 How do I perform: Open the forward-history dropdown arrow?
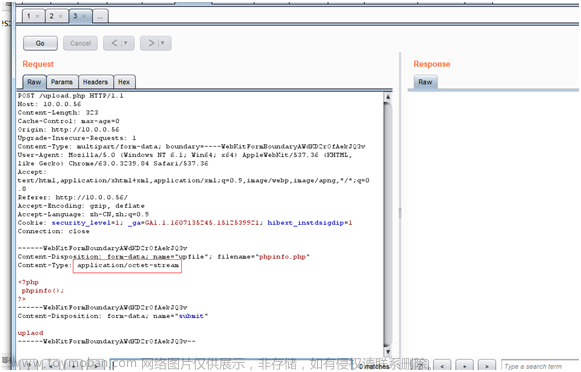[x=162, y=43]
